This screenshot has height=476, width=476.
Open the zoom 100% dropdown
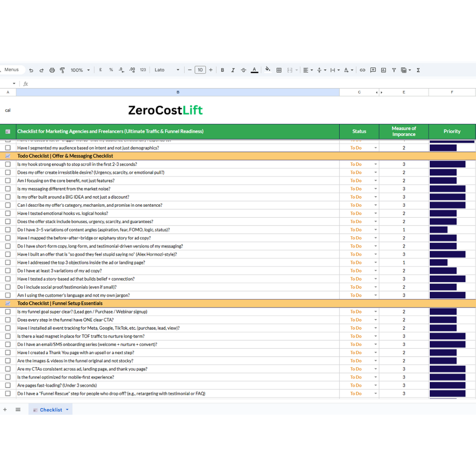click(x=80, y=70)
